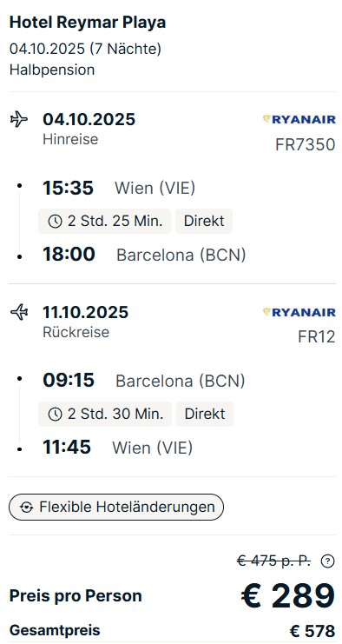
Task: Click the outbound flight airplane icon
Action: point(19,120)
